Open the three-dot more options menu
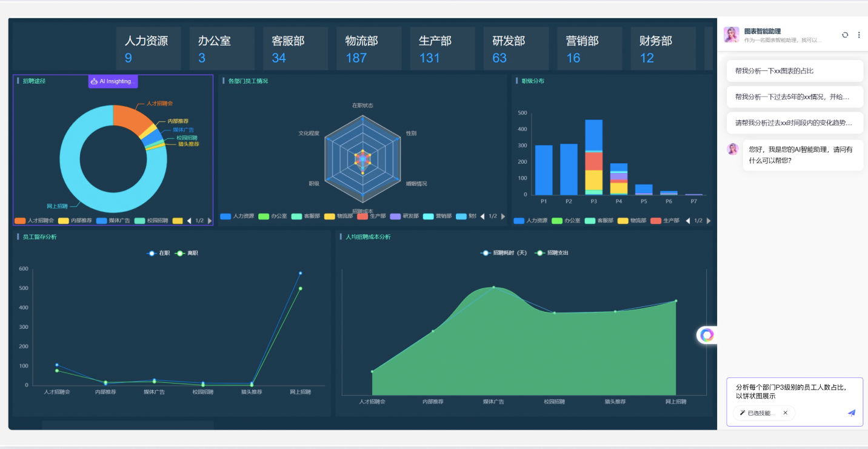 pos(859,35)
